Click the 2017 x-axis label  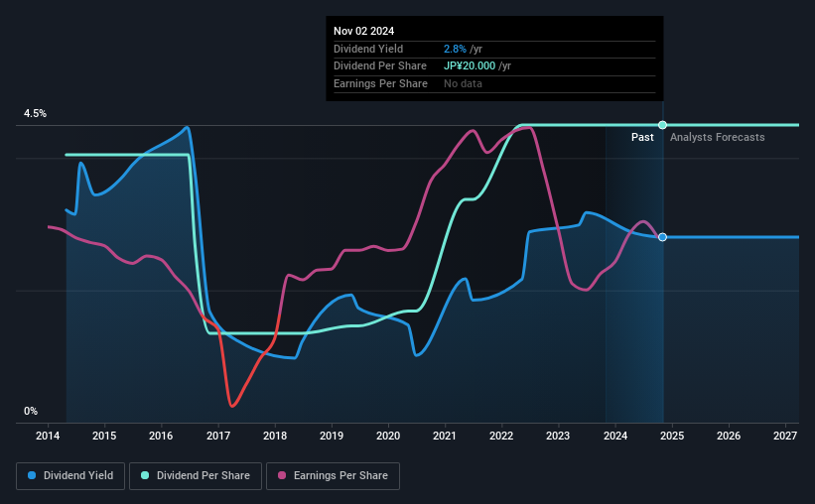coord(217,436)
